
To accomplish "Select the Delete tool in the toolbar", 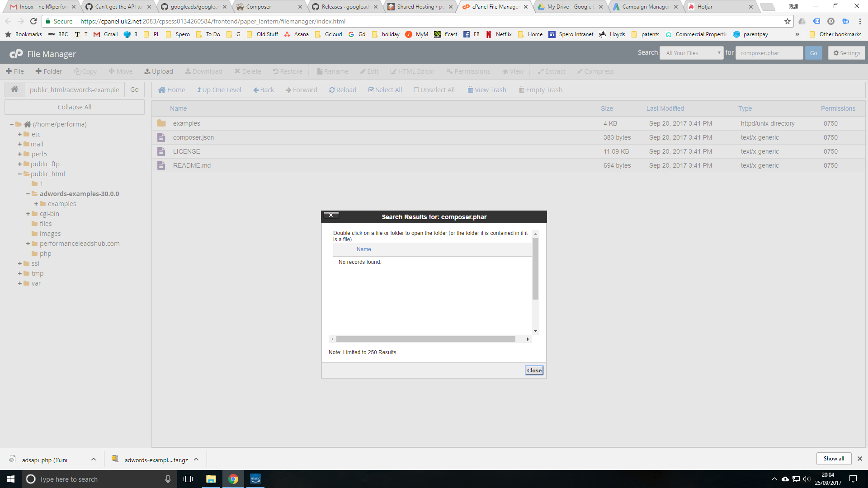I will tap(248, 71).
